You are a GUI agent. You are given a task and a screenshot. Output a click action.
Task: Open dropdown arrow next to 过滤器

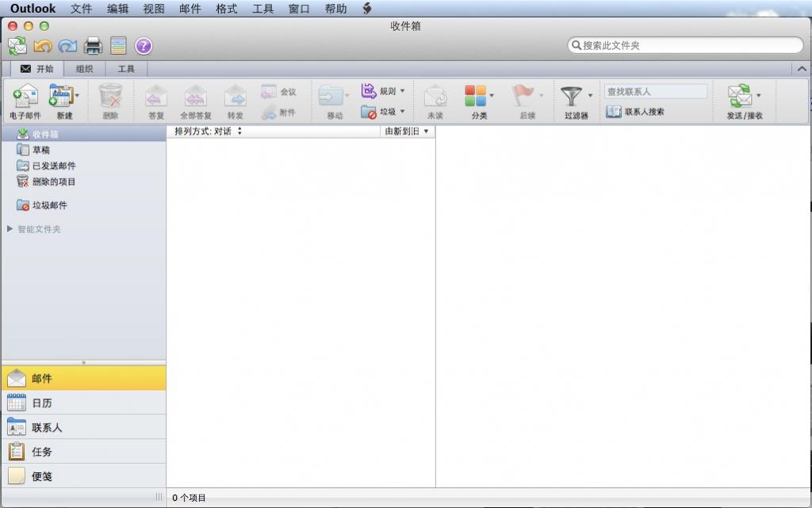click(x=590, y=96)
